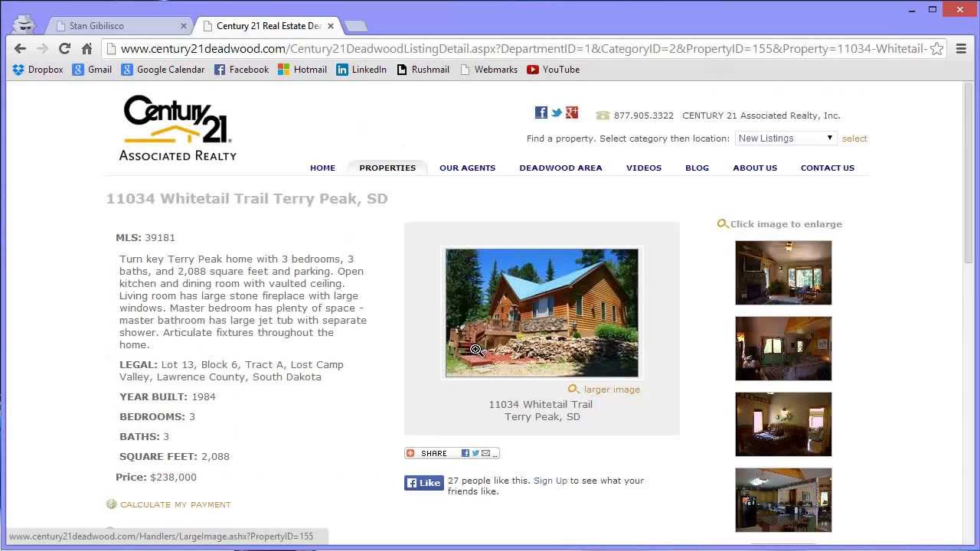Open the VIDEOS menu item
Viewport: 980px width, 551px height.
click(x=643, y=168)
